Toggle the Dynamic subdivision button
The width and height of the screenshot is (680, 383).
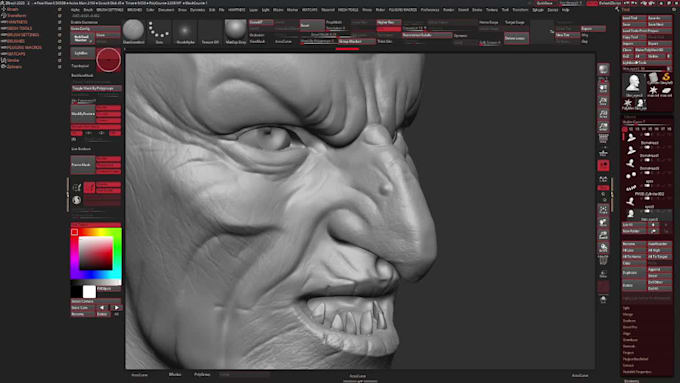[460, 36]
